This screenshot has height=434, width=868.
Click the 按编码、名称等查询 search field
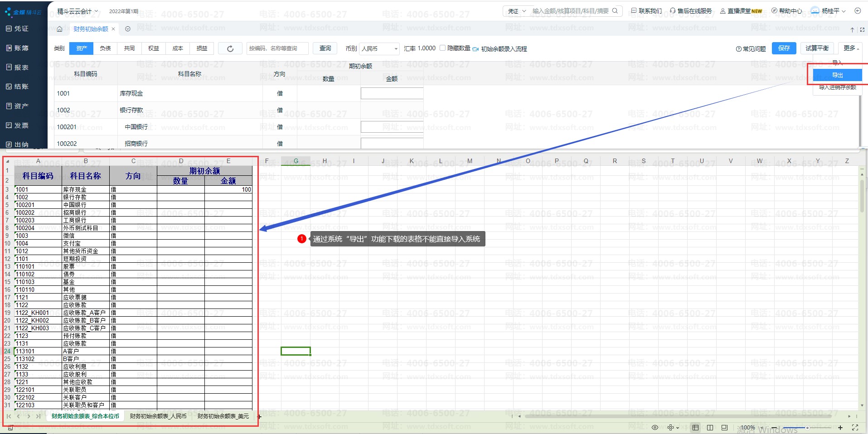pos(278,48)
